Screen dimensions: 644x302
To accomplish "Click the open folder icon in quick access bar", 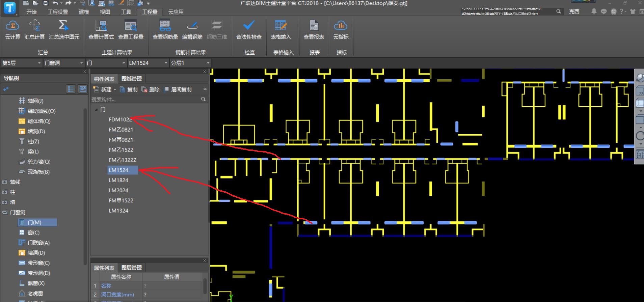I will pos(36,3).
